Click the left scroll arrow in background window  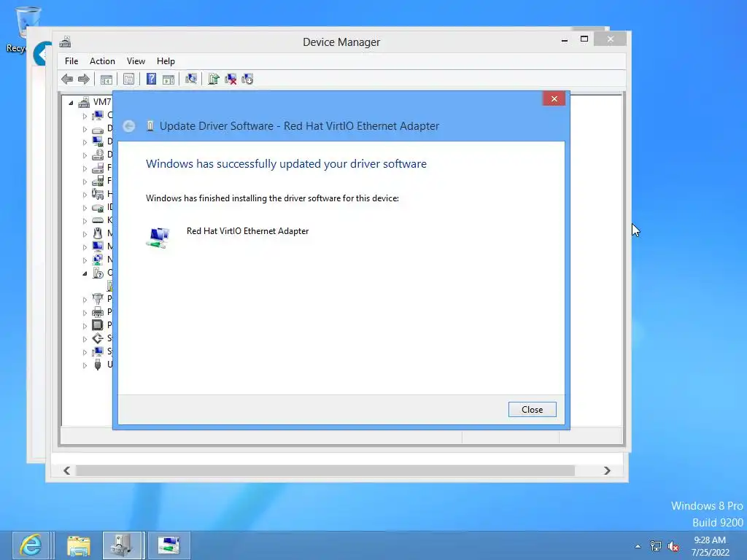pyautogui.click(x=66, y=470)
